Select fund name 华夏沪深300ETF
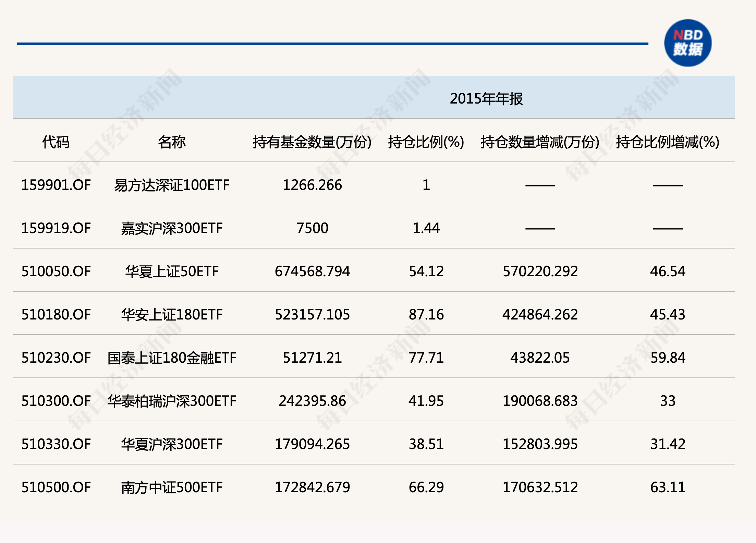The image size is (756, 543). (172, 444)
